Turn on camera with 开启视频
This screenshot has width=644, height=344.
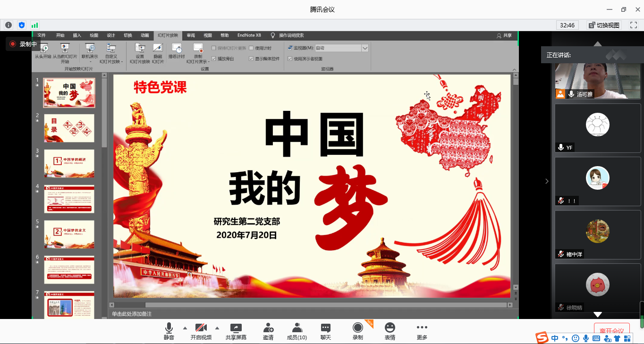pos(201,328)
